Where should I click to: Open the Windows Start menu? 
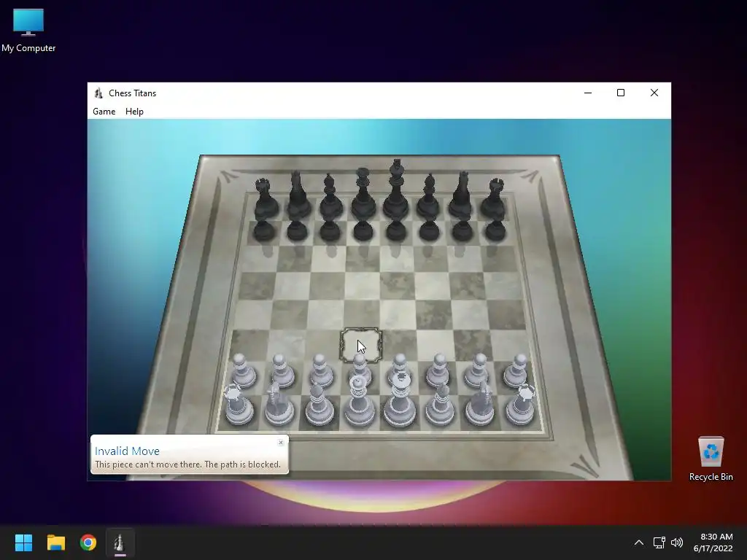pyautogui.click(x=23, y=542)
